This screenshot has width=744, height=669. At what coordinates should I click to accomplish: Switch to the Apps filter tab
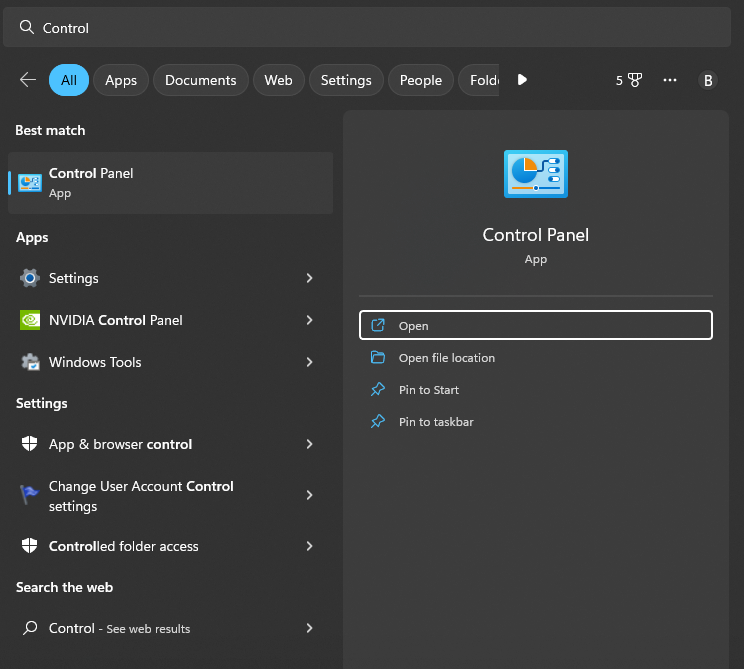(x=121, y=80)
